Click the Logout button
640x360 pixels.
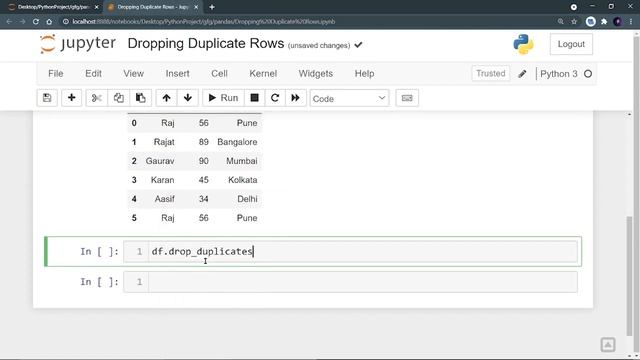(x=571, y=44)
